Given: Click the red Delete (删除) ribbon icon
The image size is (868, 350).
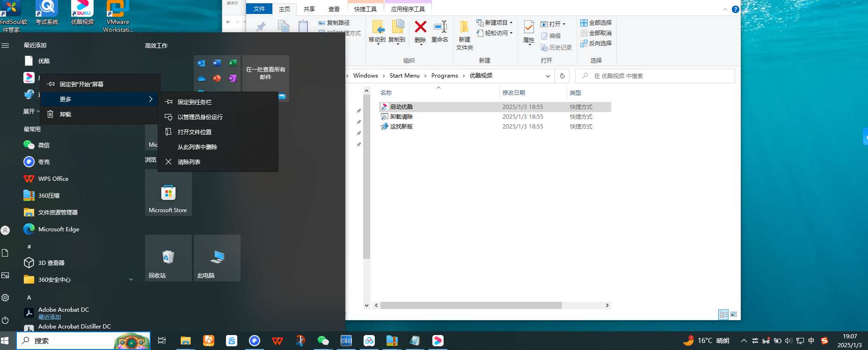Looking at the screenshot, I should 420,27.
